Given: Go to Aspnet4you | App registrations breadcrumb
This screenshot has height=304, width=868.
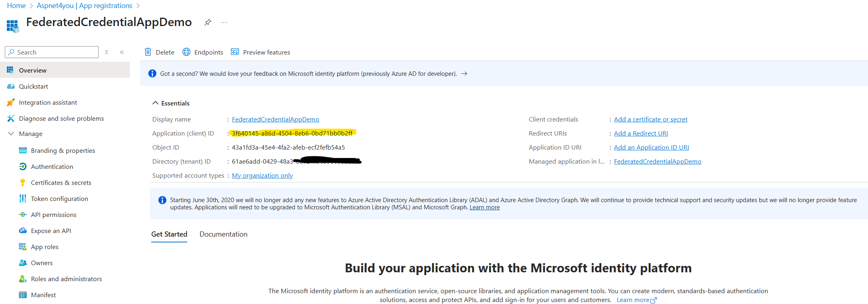Looking at the screenshot, I should [x=85, y=6].
